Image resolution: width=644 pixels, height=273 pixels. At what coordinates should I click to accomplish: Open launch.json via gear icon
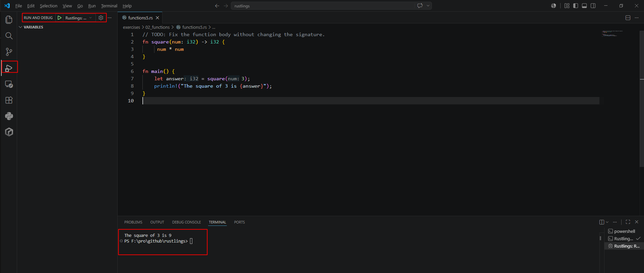click(x=101, y=18)
